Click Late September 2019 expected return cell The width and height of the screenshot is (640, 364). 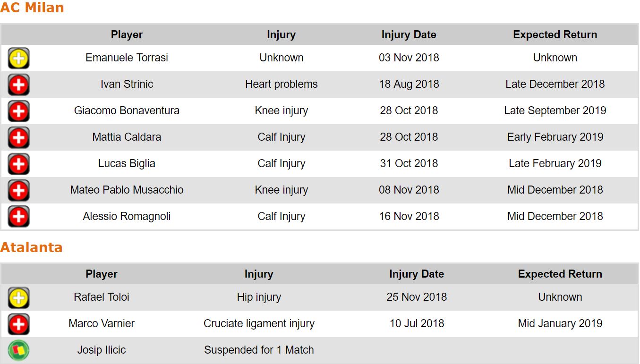(x=555, y=111)
